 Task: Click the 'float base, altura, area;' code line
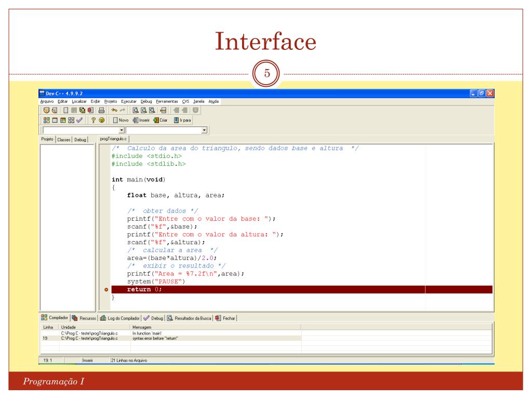click(x=176, y=195)
